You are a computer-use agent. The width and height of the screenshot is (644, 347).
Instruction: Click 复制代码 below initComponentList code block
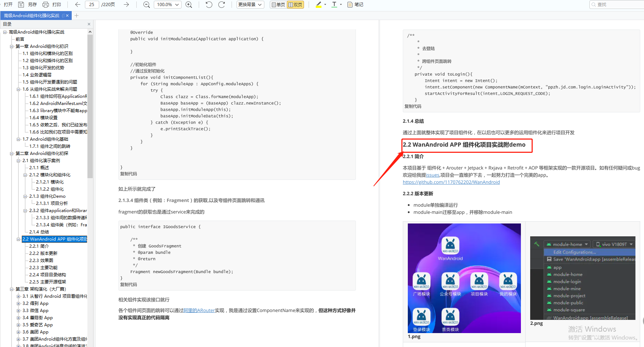[x=128, y=174]
